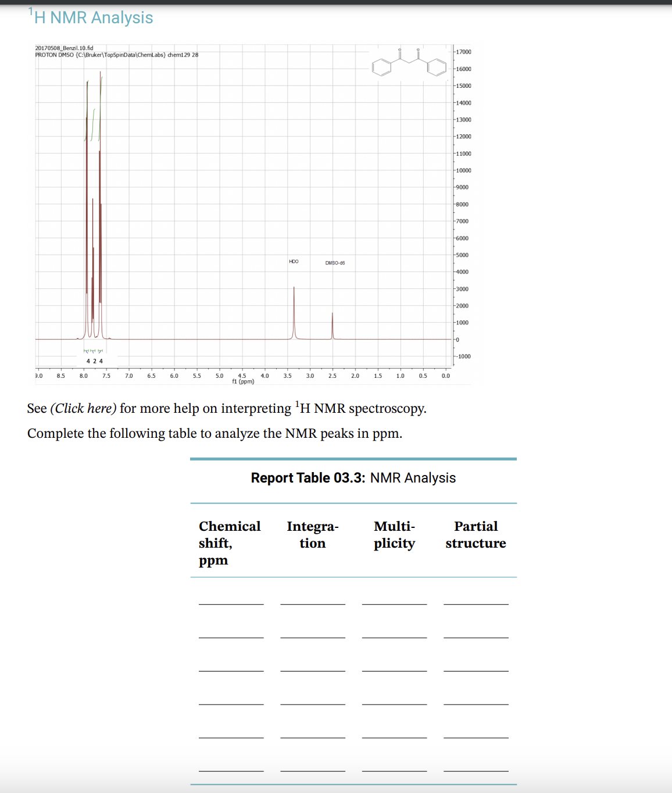The image size is (672, 793).
Task: Select the integration value 4 under the peaks
Action: [x=88, y=360]
